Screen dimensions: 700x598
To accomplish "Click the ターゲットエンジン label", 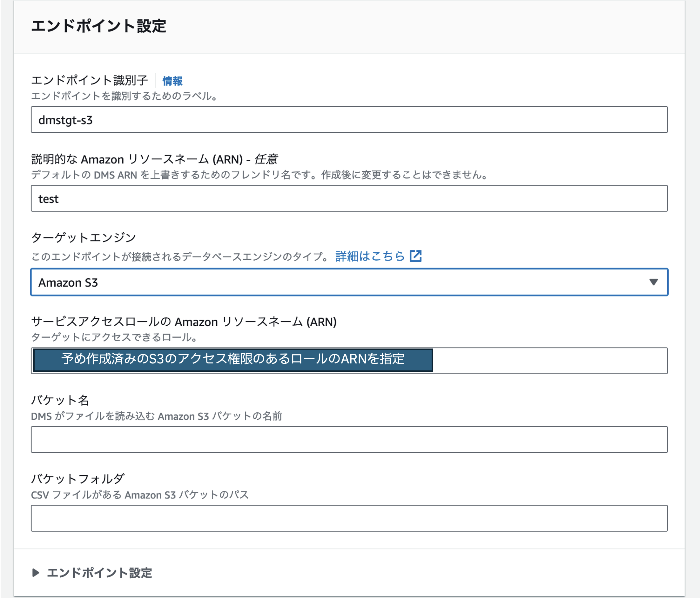I will point(84,237).
